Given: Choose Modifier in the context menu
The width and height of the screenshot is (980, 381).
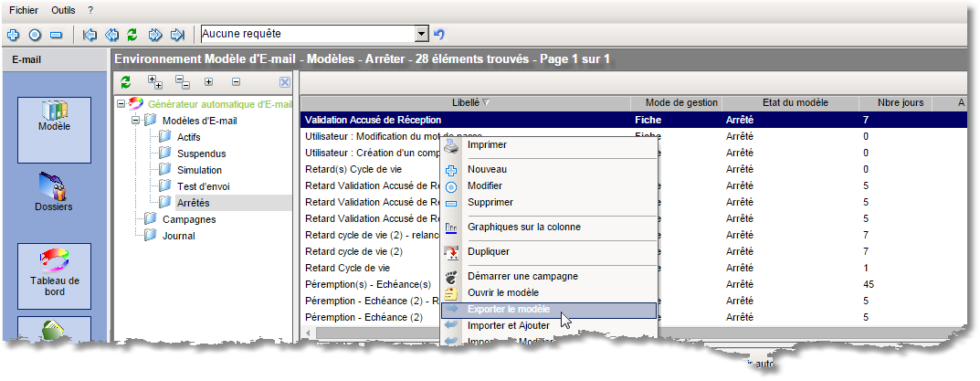Looking at the screenshot, I should point(550,185).
